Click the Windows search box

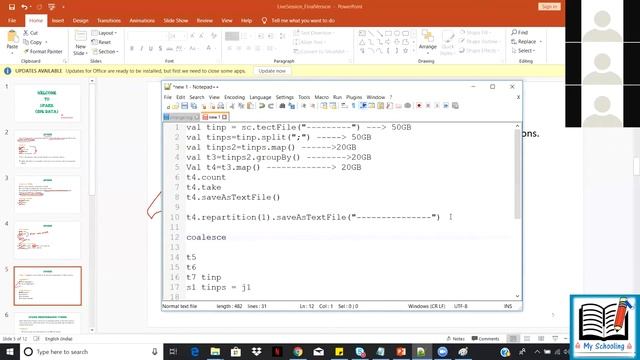91,351
